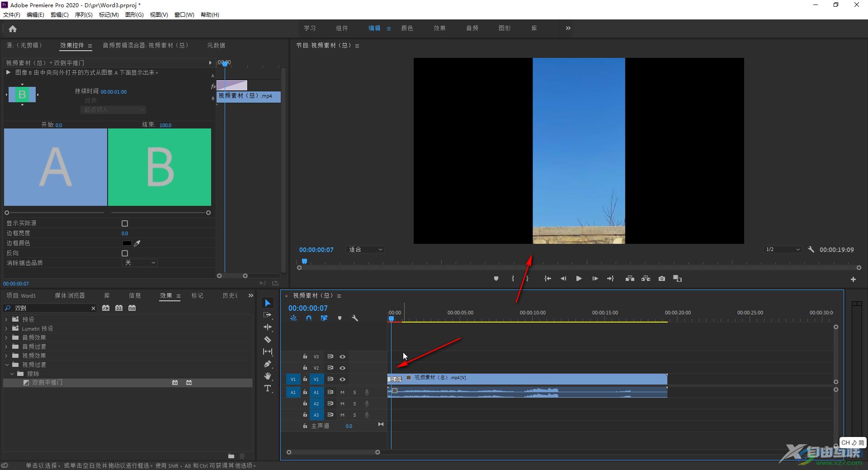Open timeline display settings wrench
This screenshot has width=868, height=470.
pyautogui.click(x=355, y=318)
